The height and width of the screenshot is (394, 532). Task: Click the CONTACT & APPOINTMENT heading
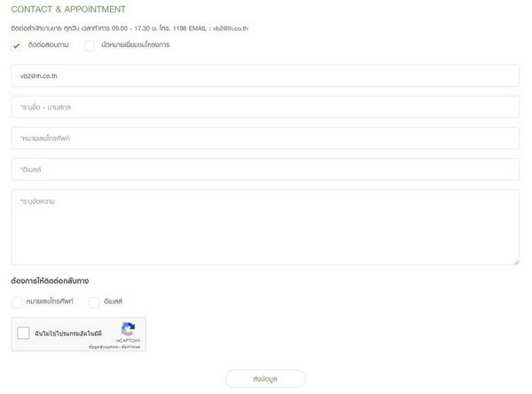[68, 10]
